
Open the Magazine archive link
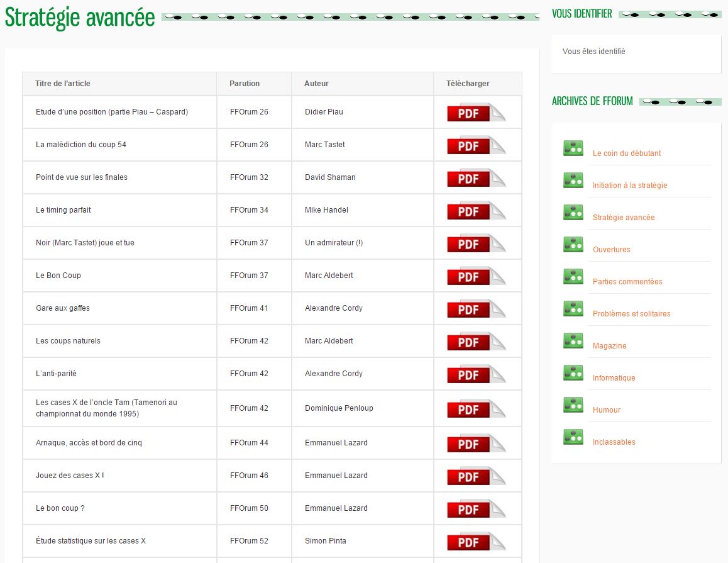[x=609, y=346]
